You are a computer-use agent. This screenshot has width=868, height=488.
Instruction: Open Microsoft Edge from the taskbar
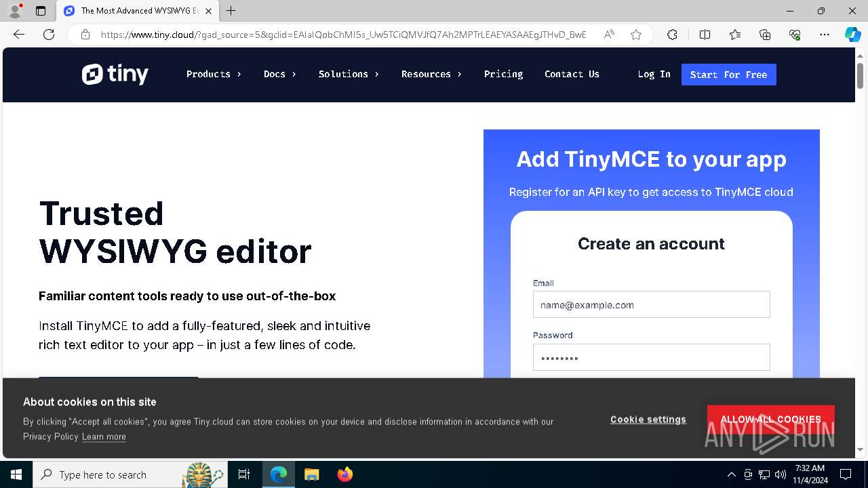(x=279, y=474)
